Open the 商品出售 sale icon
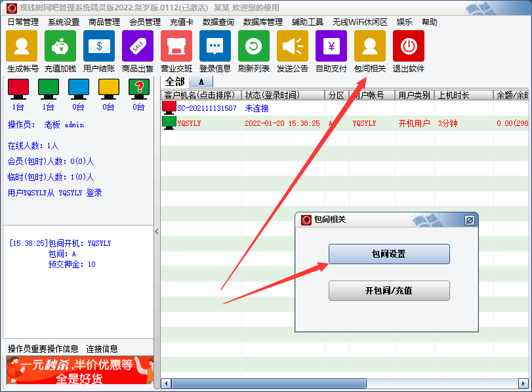The height and width of the screenshot is (392, 532). pyautogui.click(x=138, y=47)
